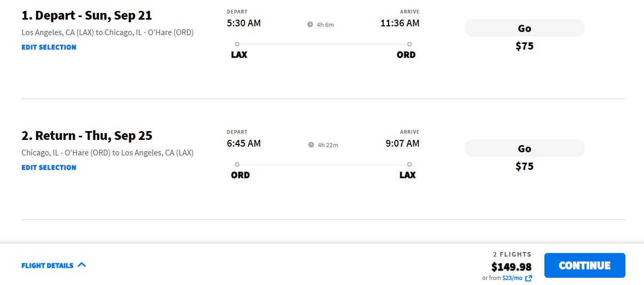Click the 5:30 AM departure time
644x285 pixels.
(244, 23)
